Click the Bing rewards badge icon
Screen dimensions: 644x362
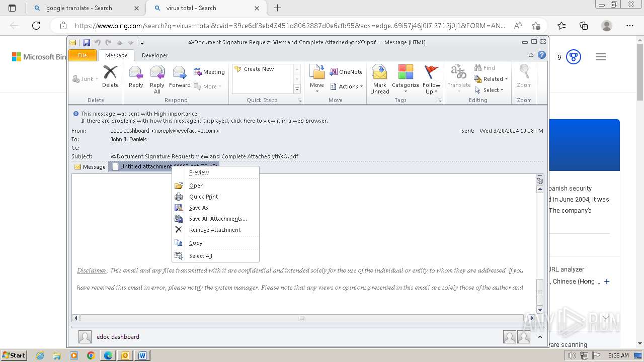(574, 57)
